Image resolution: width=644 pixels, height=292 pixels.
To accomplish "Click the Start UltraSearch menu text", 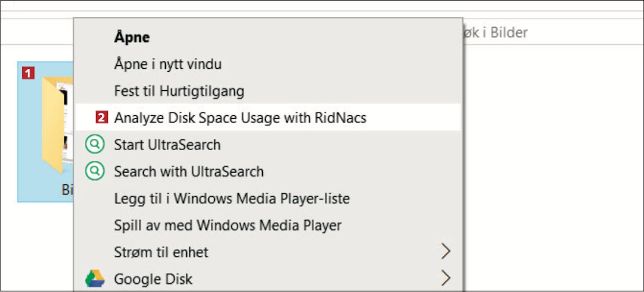I will point(167,145).
